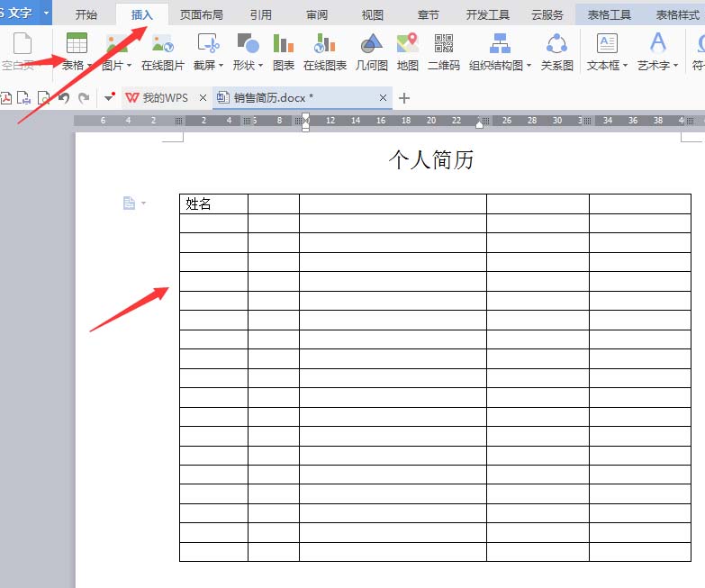
Task: Click the undo arrow icon
Action: (x=64, y=97)
